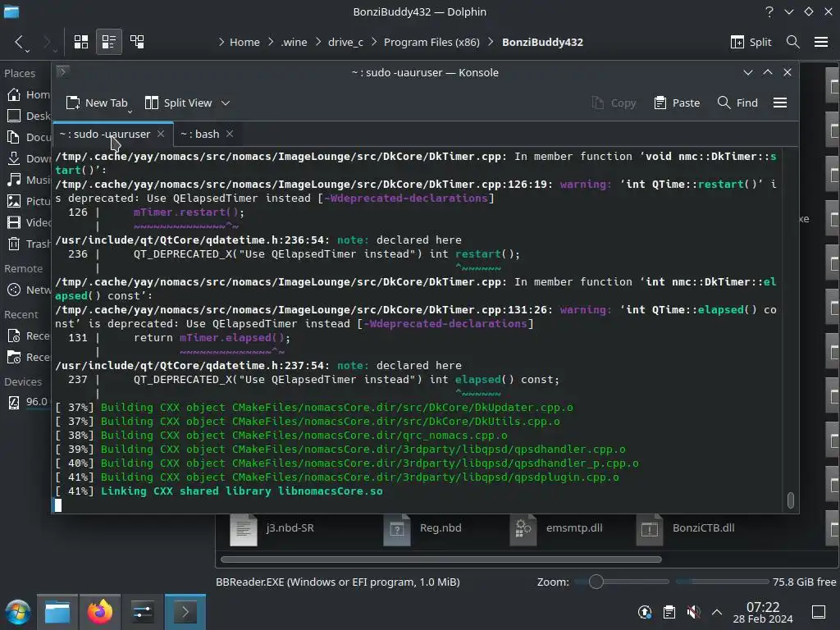Open Network in Remote section
This screenshot has height=630, width=840.
click(29, 290)
